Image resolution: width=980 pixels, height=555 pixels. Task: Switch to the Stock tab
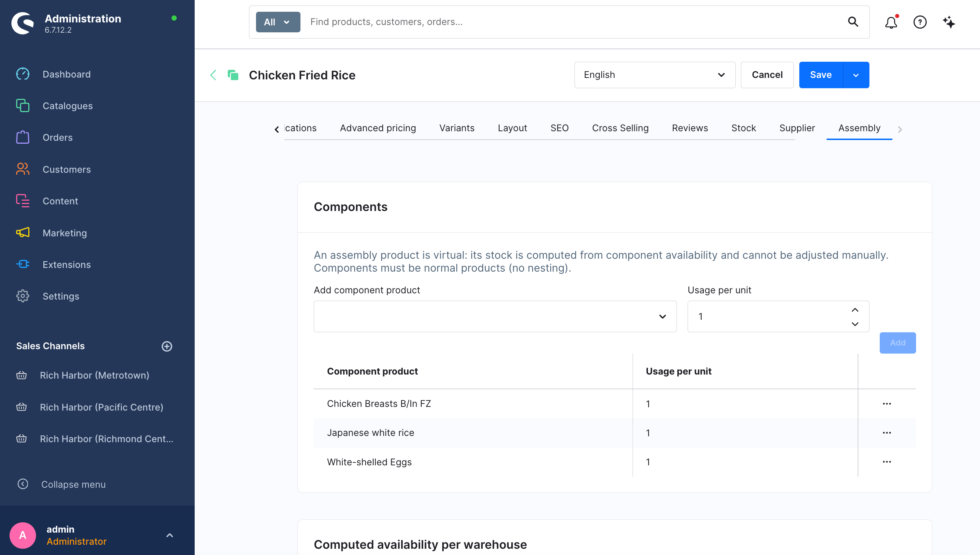pos(743,128)
